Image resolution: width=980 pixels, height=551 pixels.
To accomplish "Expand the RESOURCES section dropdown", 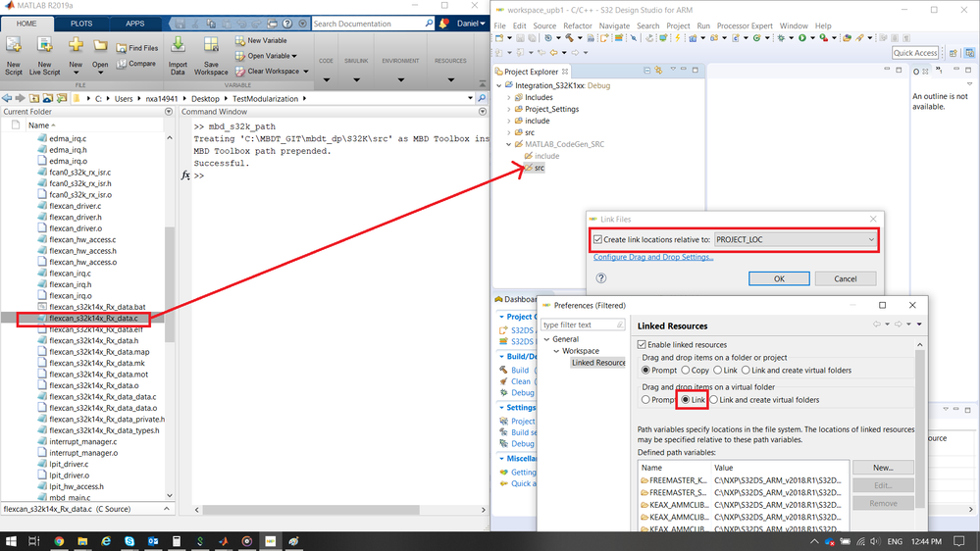I will pos(450,79).
